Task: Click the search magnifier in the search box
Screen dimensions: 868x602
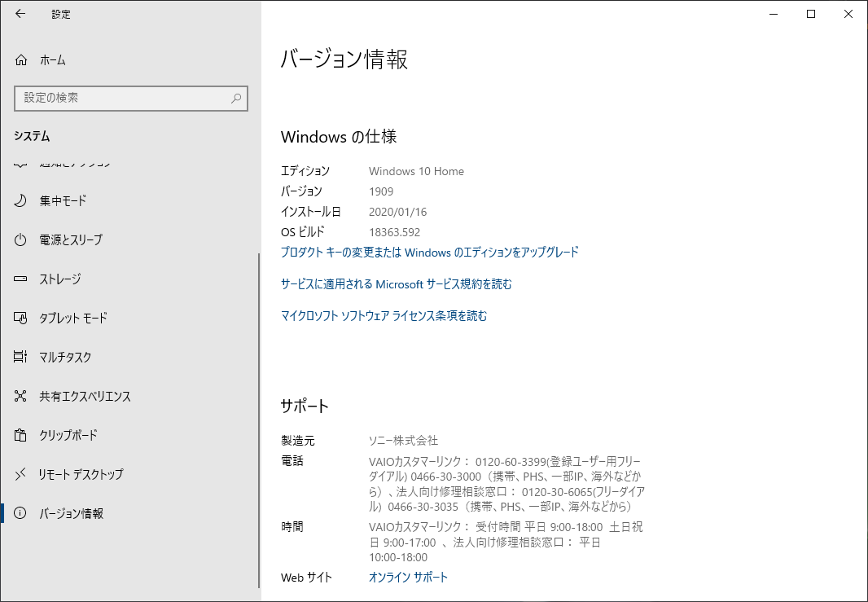Action: pos(235,98)
